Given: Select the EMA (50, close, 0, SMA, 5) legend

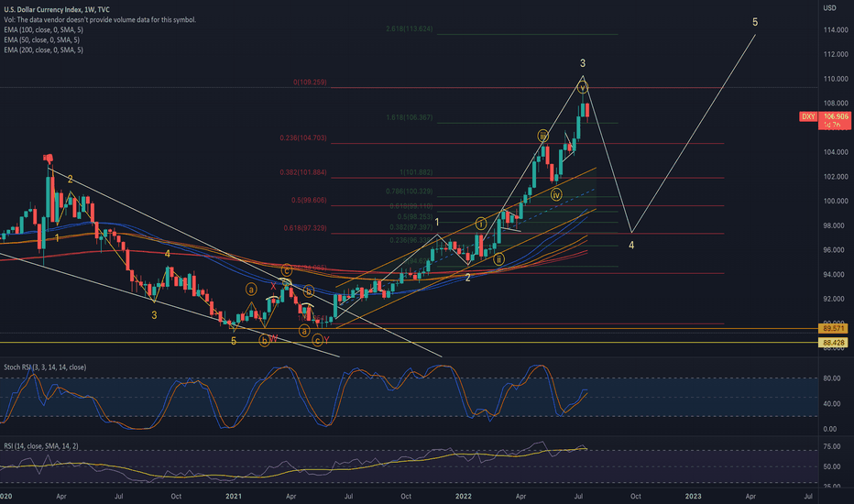Looking at the screenshot, I should (x=41, y=39).
